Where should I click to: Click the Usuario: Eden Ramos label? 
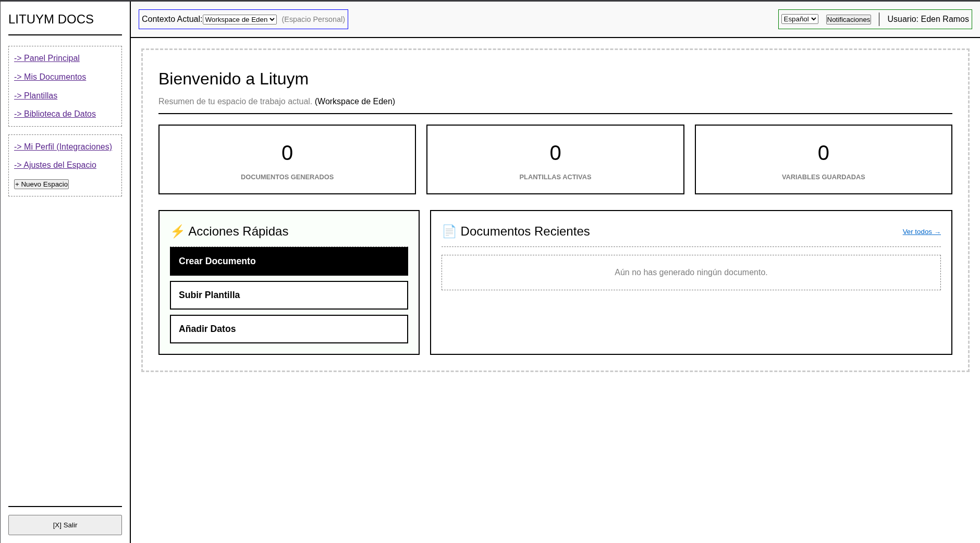point(928,19)
